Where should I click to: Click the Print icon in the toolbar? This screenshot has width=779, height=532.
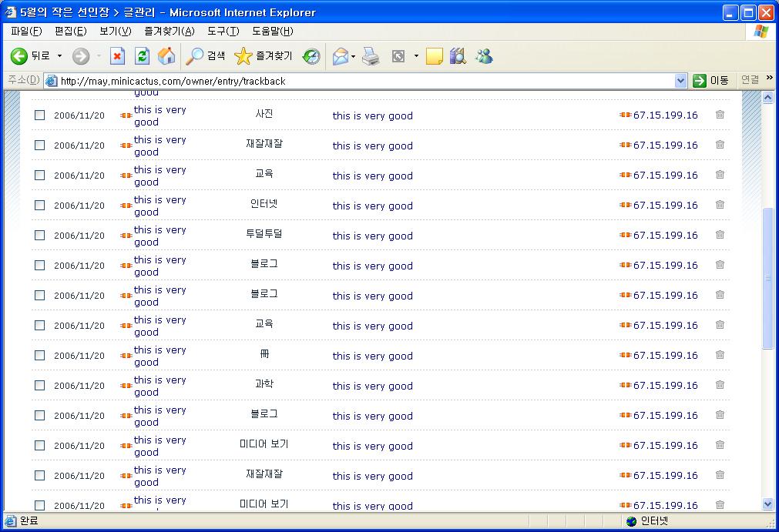371,56
